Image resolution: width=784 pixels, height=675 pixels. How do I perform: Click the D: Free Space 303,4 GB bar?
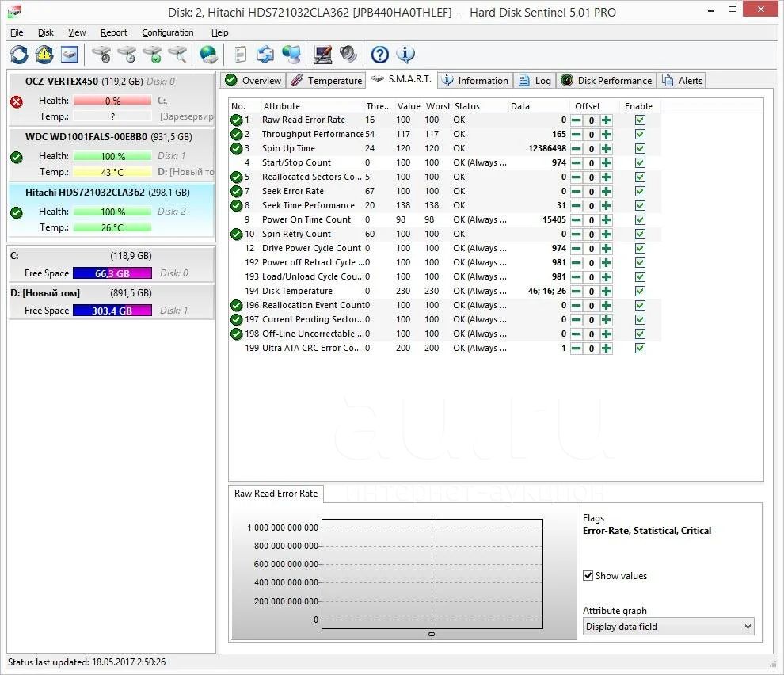(x=112, y=311)
